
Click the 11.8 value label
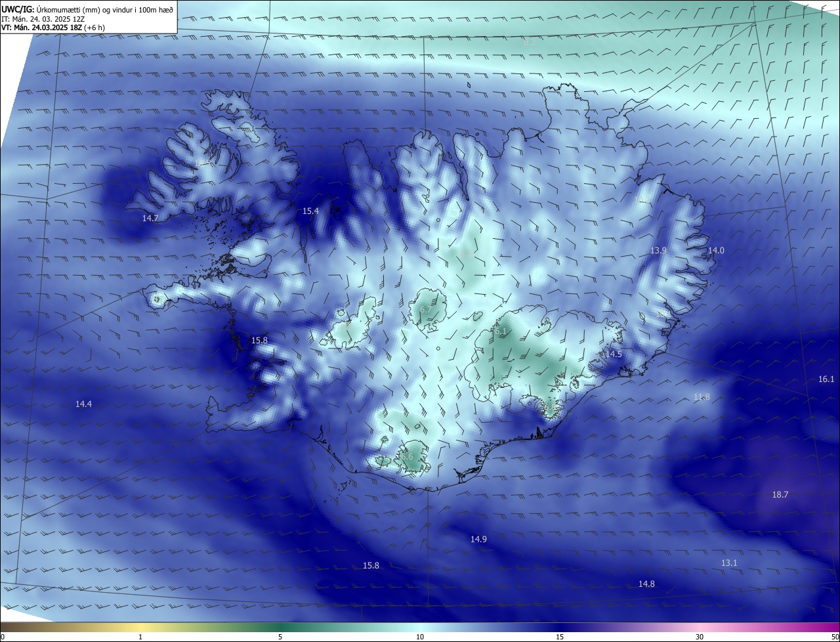pyautogui.click(x=702, y=397)
